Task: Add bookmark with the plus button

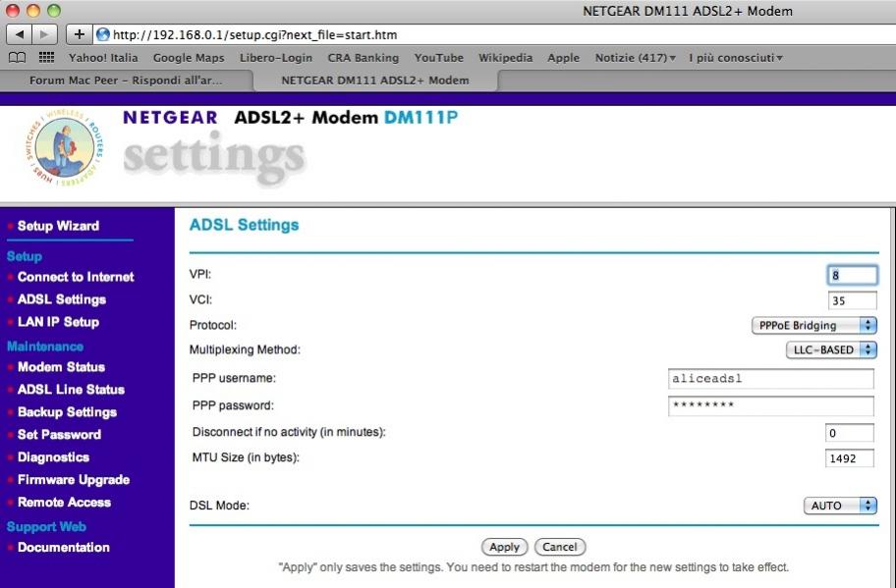Action: [80, 34]
